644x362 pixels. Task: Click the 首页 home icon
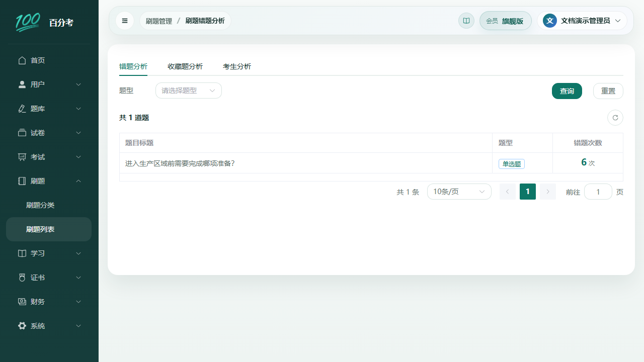click(22, 60)
